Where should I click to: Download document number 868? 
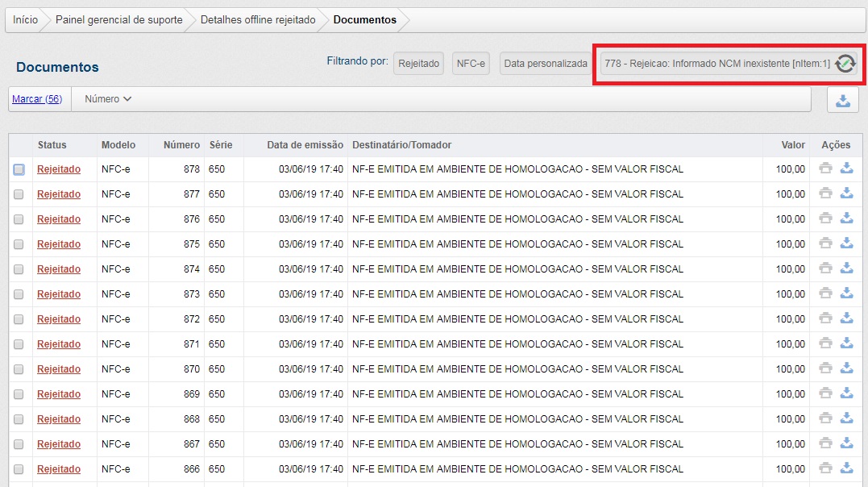846,418
